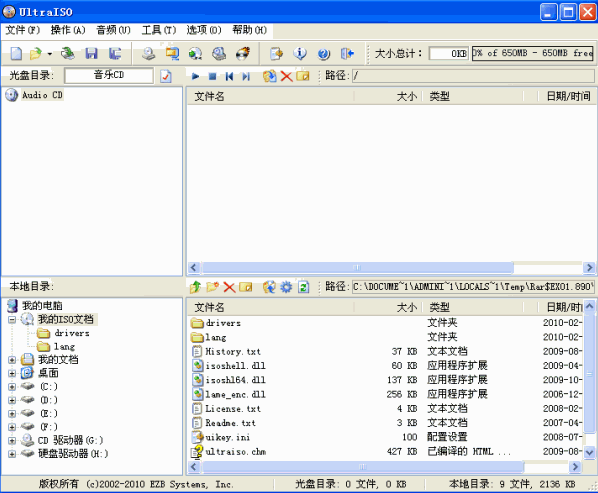Click the Open file folder icon
Screen dimensions: 598x493
click(36, 53)
